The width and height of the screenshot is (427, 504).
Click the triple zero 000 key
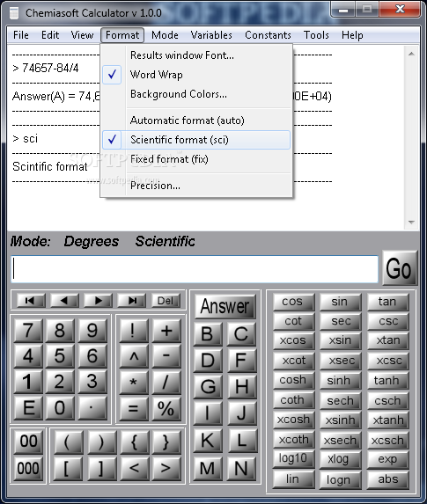click(29, 469)
